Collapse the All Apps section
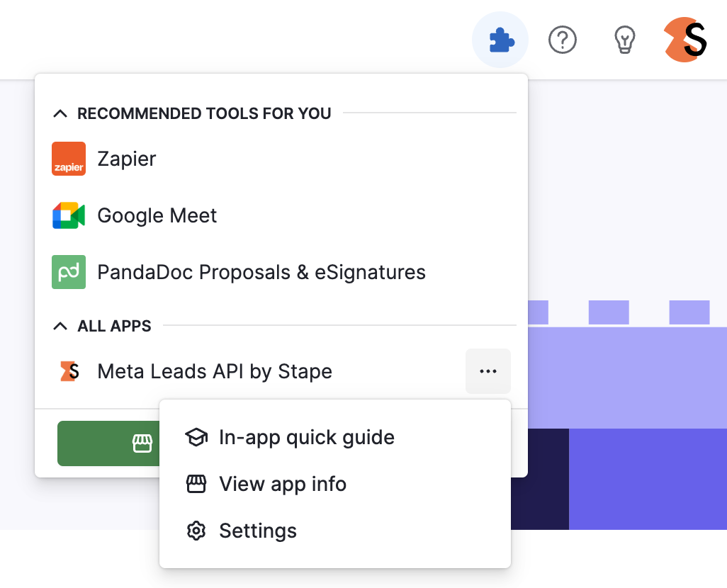 tap(60, 326)
